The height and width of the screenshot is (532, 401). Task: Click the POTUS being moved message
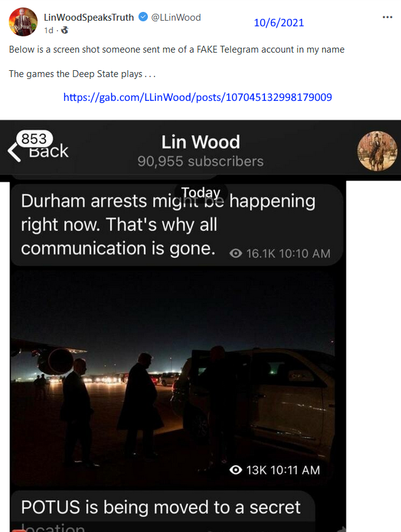click(163, 511)
